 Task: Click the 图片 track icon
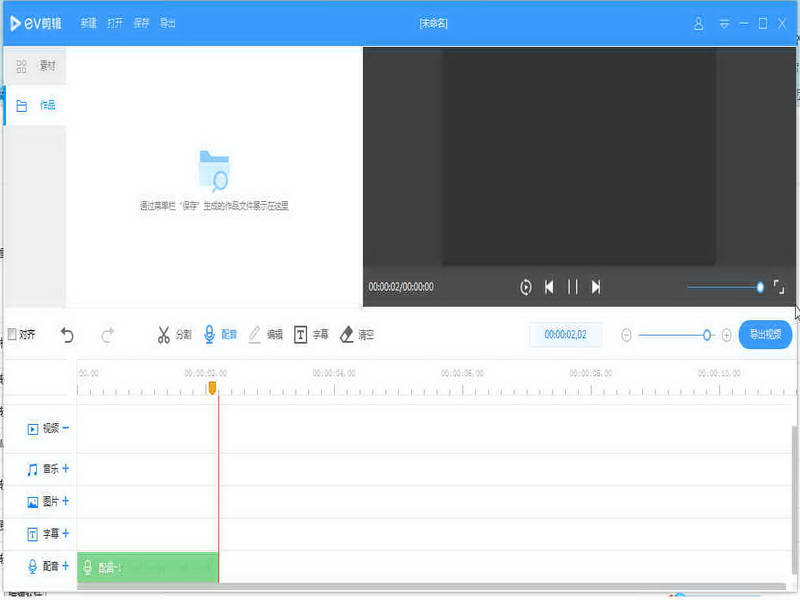click(x=33, y=503)
